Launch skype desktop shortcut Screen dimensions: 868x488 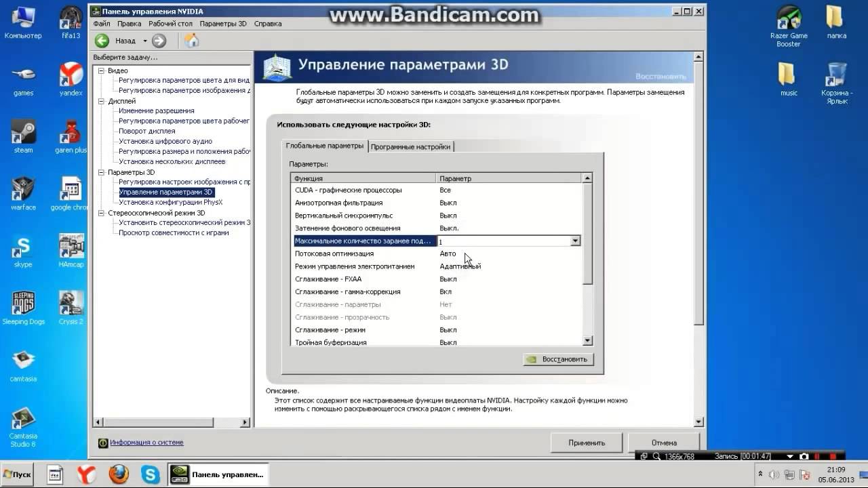tap(23, 251)
